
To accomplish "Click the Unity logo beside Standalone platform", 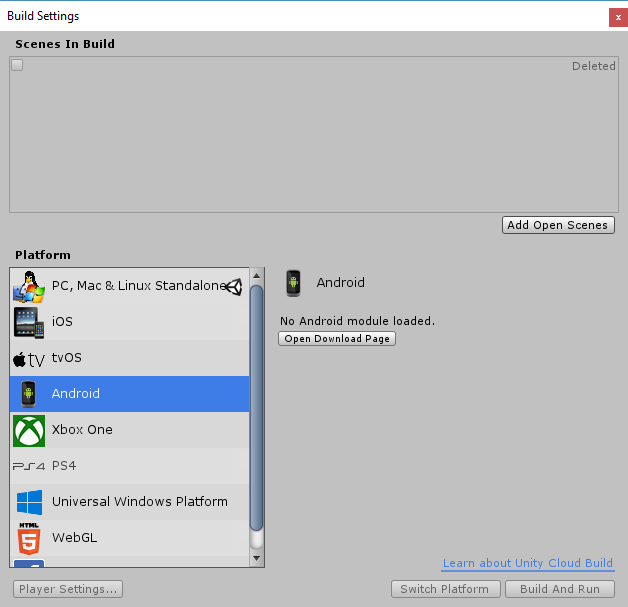I will pos(234,287).
